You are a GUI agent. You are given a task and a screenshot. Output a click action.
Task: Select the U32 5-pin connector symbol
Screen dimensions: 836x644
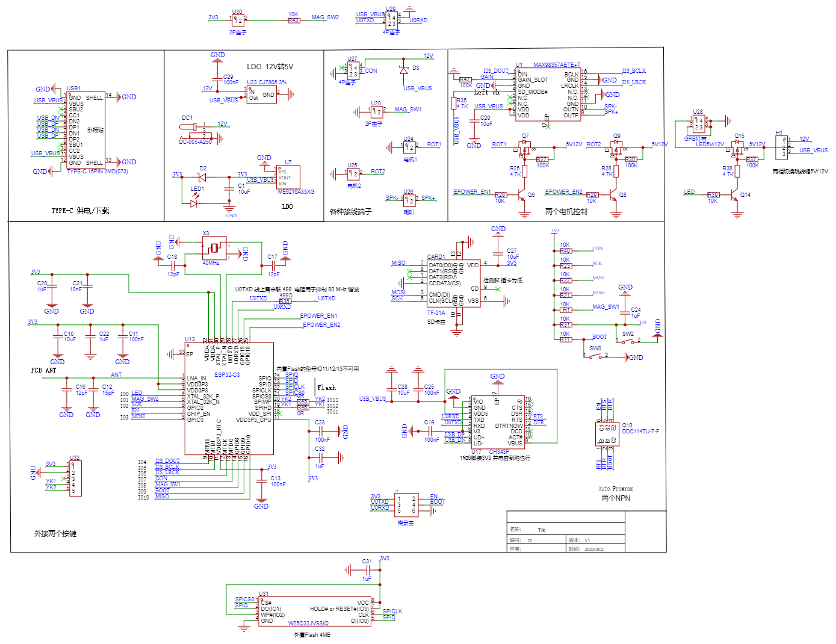point(75,478)
